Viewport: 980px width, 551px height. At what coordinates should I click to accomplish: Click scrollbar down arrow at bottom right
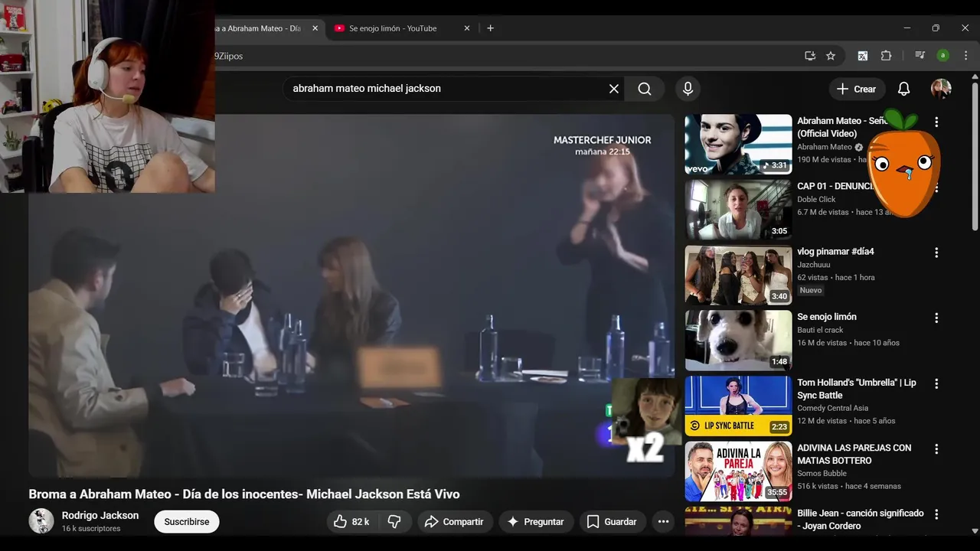(975, 530)
